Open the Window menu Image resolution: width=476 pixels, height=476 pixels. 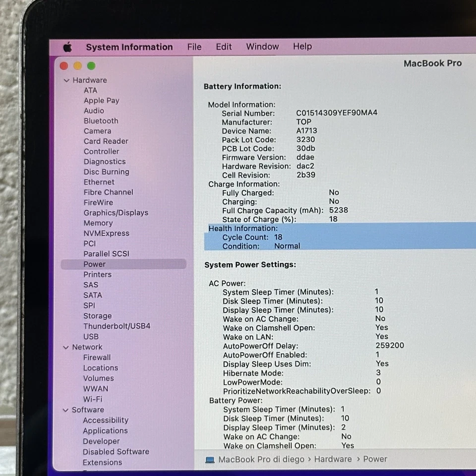click(x=262, y=47)
